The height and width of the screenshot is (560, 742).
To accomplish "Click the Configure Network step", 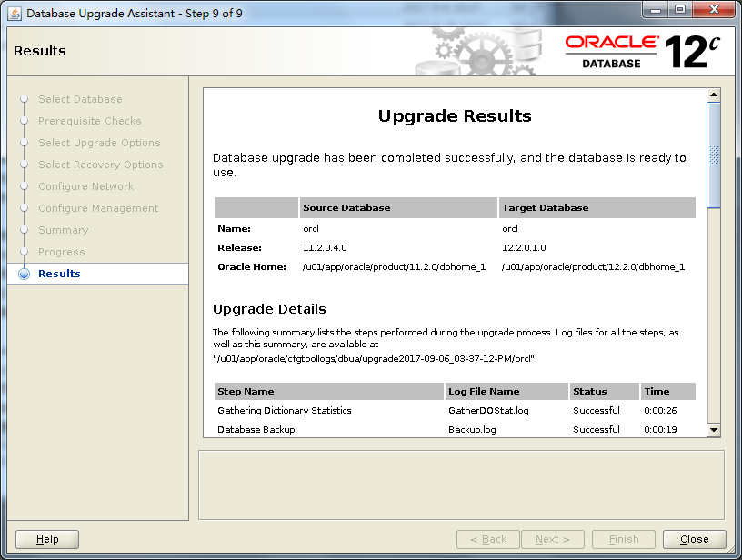I will [x=87, y=186].
